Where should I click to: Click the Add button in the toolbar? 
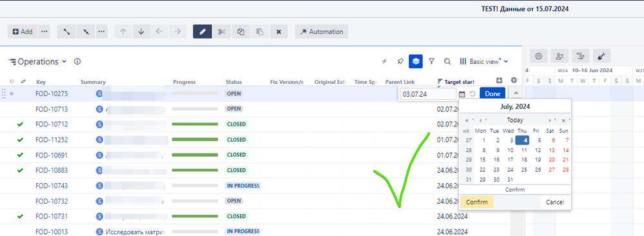click(x=23, y=32)
